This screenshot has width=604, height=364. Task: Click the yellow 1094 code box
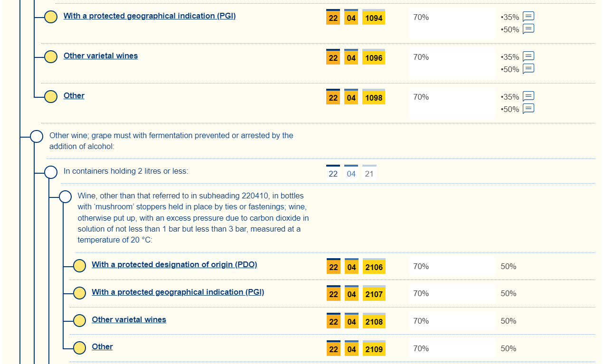click(374, 18)
